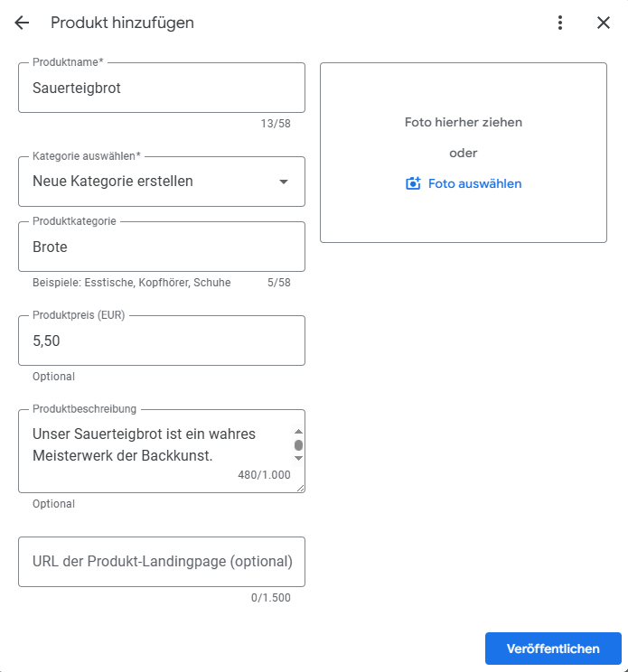The width and height of the screenshot is (628, 672).
Task: Click the Produktkategorie field containing Brote
Action: pyautogui.click(x=162, y=247)
